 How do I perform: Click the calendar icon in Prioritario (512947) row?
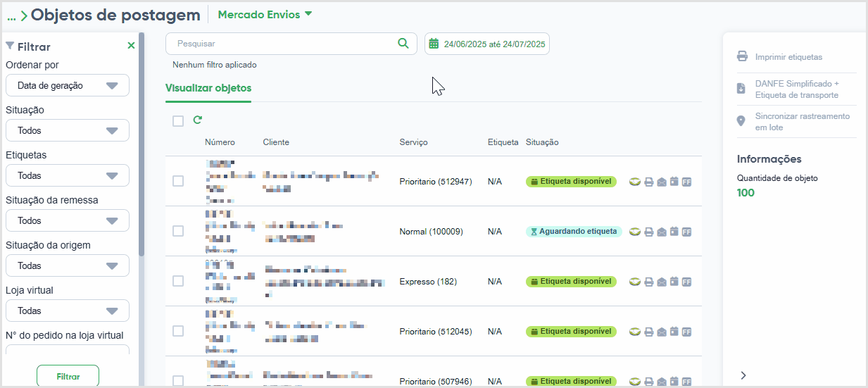point(674,182)
